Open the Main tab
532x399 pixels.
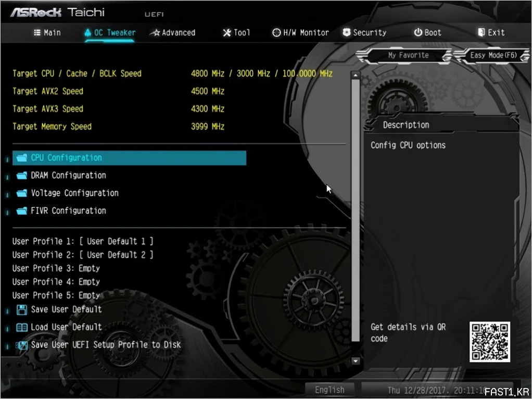pyautogui.click(x=47, y=32)
